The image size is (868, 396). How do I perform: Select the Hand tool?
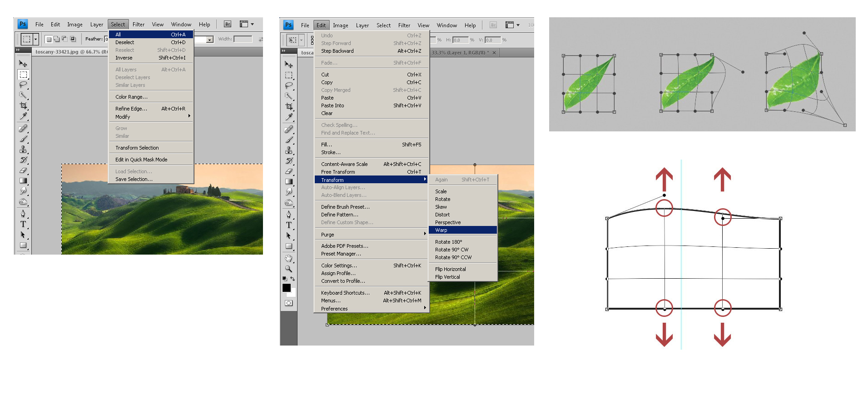288,258
